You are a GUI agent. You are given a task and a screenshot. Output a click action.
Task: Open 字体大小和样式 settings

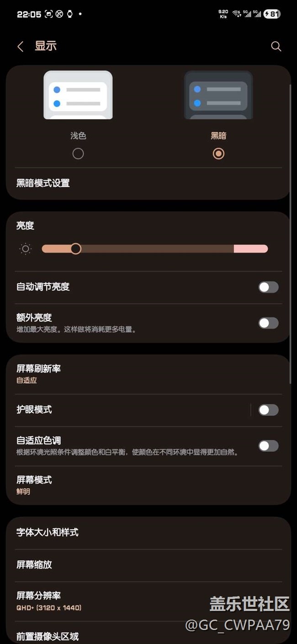click(x=137, y=532)
